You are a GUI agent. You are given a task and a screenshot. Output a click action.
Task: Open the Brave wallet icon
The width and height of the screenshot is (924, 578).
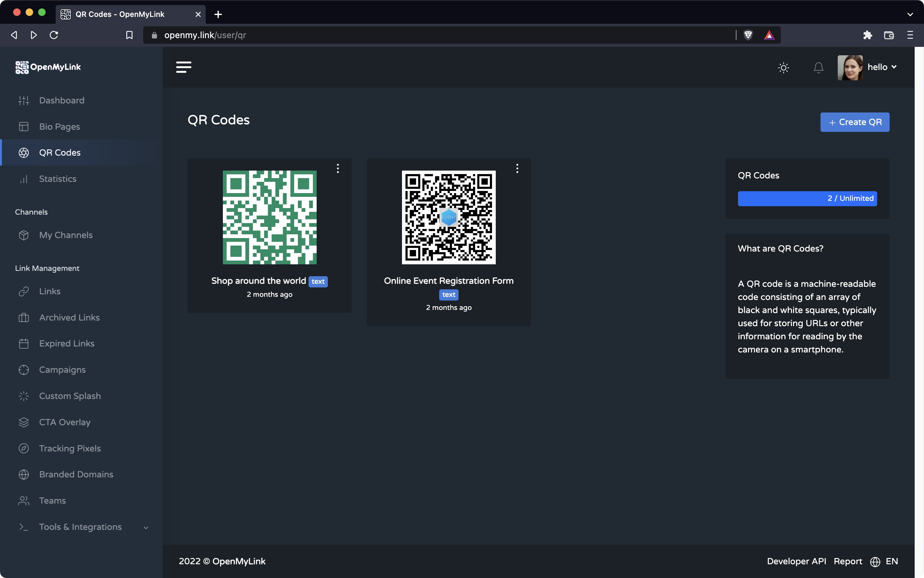tap(888, 35)
